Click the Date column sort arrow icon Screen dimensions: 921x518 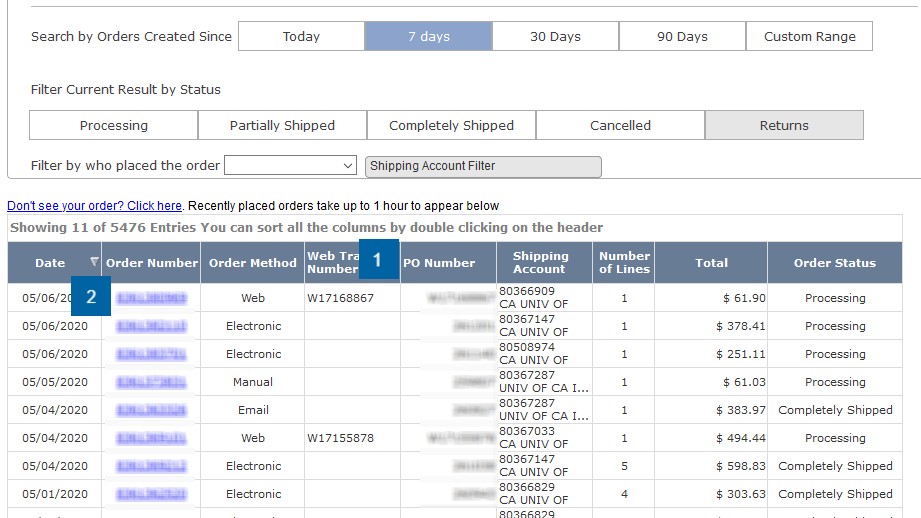(x=94, y=262)
